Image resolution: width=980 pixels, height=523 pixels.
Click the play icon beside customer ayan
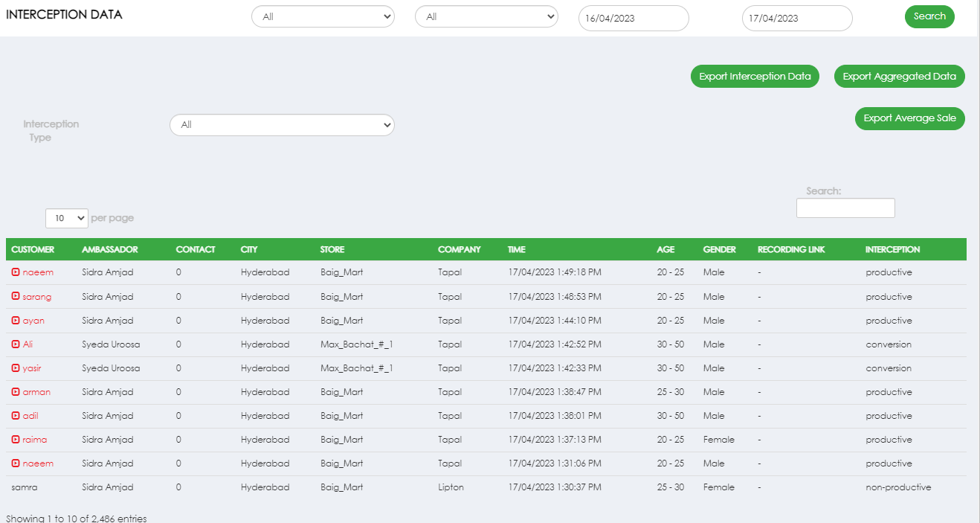point(16,321)
